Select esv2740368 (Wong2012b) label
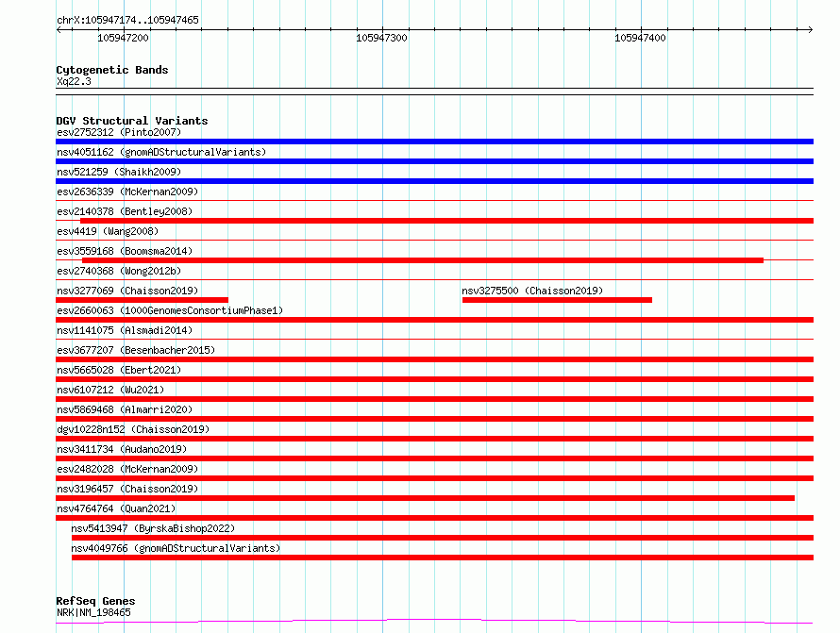Viewport: 840px width, 633px height. pyautogui.click(x=119, y=271)
